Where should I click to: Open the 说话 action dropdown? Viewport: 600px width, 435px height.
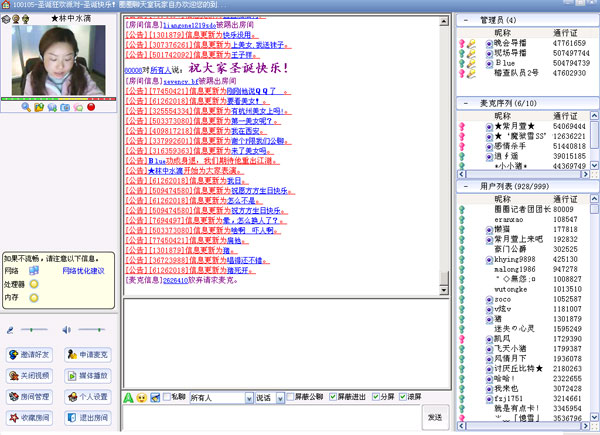[278, 397]
